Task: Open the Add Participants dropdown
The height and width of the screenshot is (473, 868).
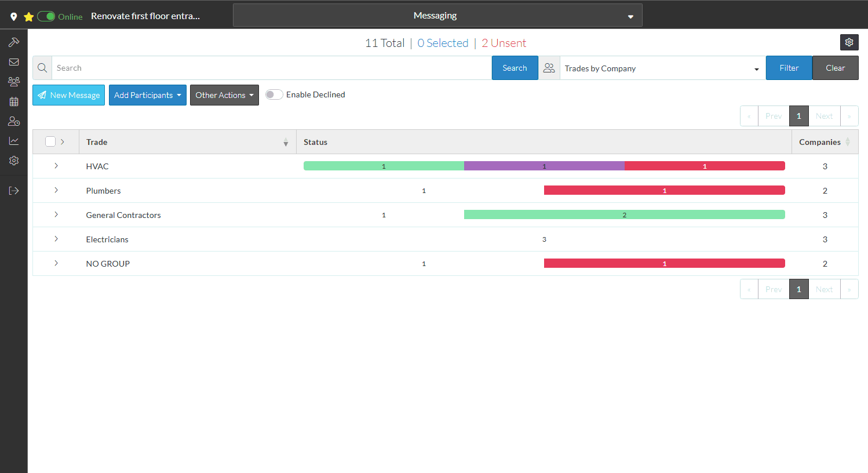Action: (x=148, y=95)
